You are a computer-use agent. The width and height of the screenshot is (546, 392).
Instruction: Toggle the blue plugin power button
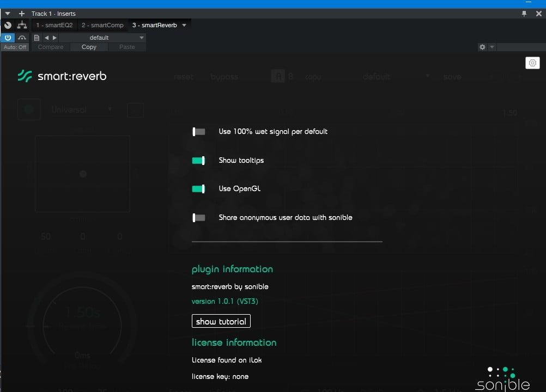(x=8, y=38)
